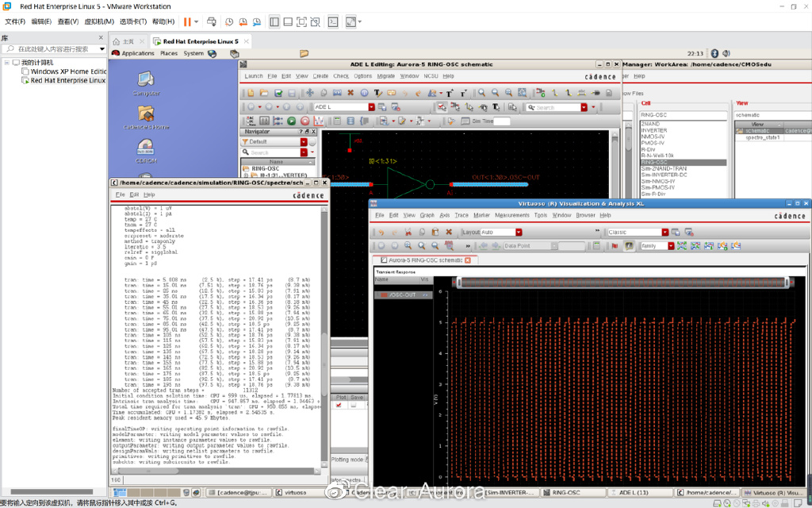Click Undo arrow in Visualization & Analysis toolbar

click(381, 233)
